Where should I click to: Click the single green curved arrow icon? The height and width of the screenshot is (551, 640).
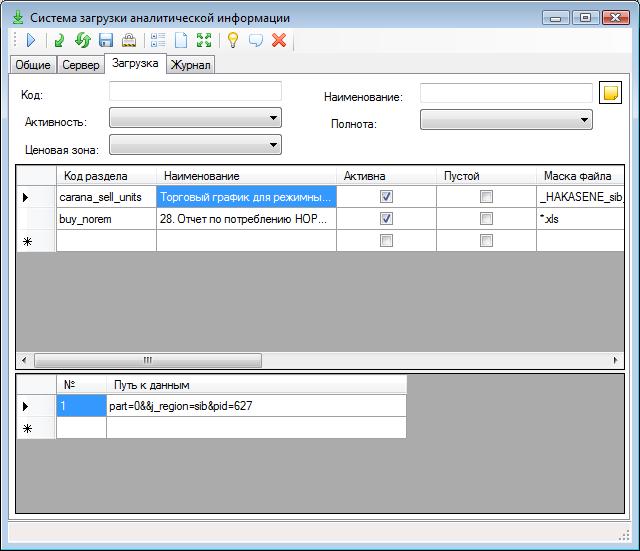(x=60, y=40)
